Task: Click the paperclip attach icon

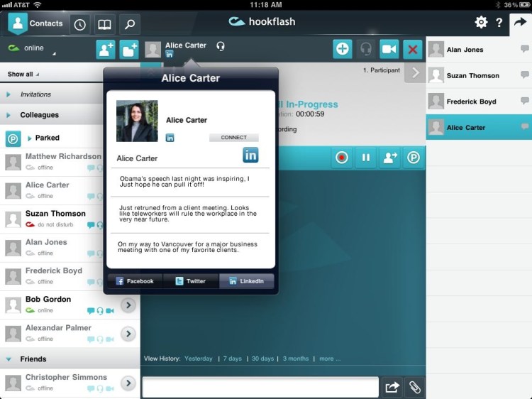Action: [415, 387]
